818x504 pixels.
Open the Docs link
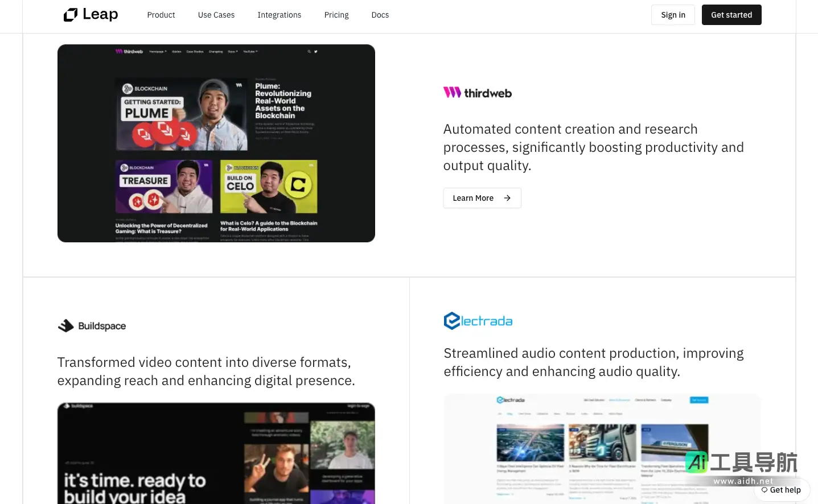[380, 15]
